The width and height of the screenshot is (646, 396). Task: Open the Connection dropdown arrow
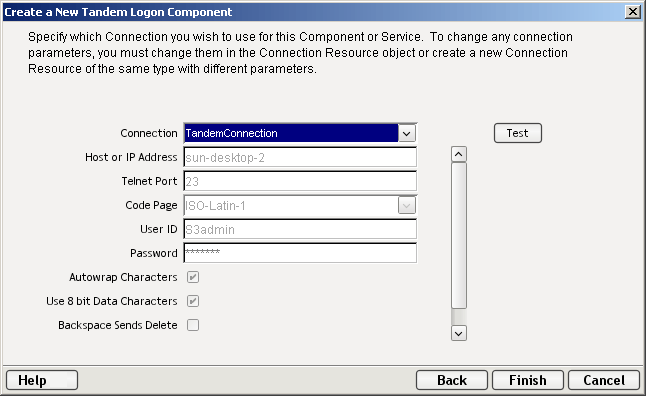(x=407, y=134)
